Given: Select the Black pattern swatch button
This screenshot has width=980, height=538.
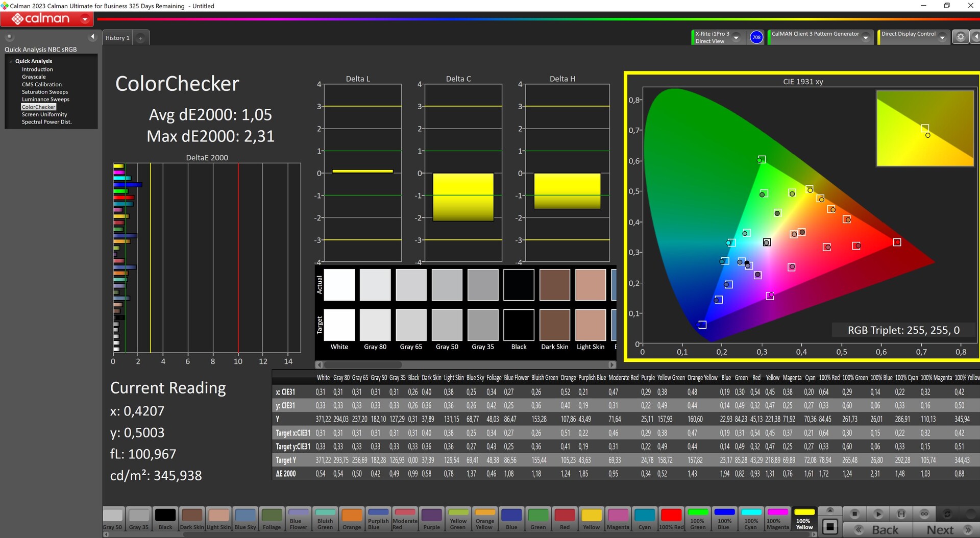Looking at the screenshot, I should pyautogui.click(x=165, y=519).
